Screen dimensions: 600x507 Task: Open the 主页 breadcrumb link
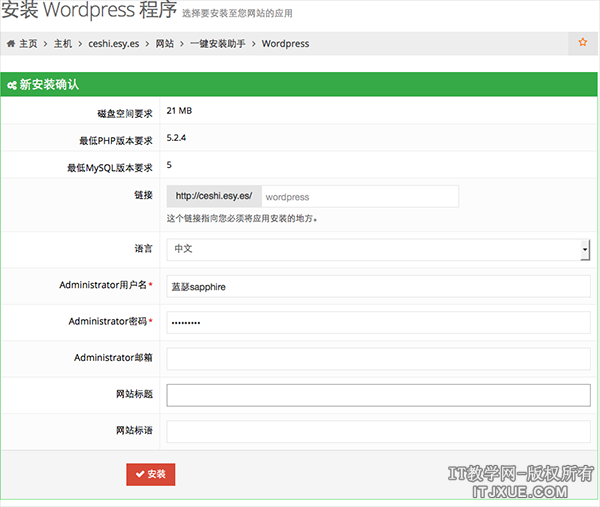[x=28, y=44]
